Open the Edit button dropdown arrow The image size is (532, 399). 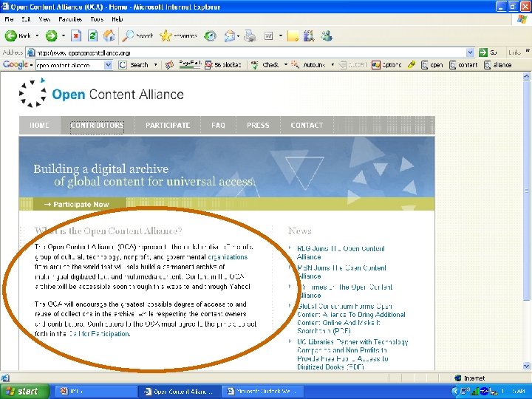(x=281, y=35)
